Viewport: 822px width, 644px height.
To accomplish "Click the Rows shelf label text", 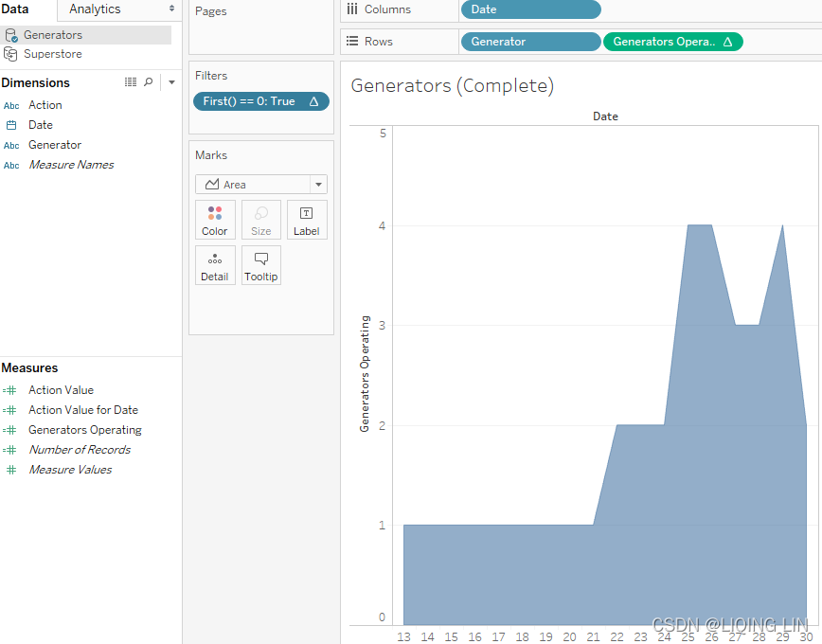I will [x=379, y=42].
